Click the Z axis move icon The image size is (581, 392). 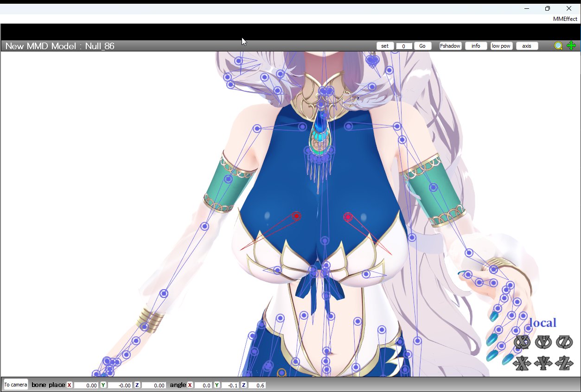[x=564, y=363]
